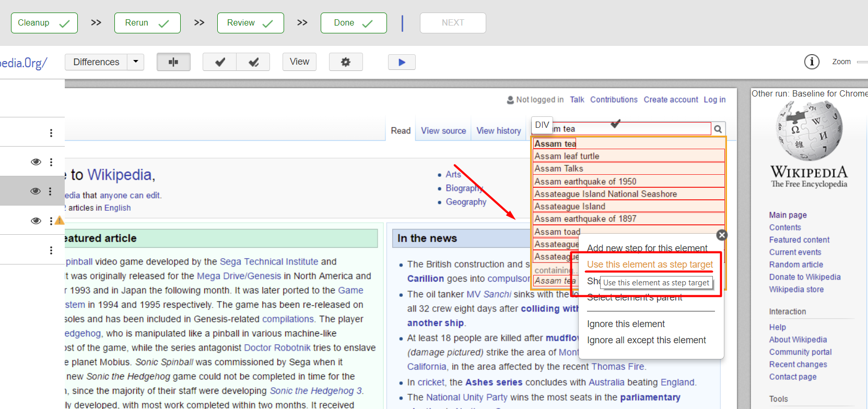Image resolution: width=868 pixels, height=409 pixels.
Task: Open the About Wikipedia link
Action: [x=798, y=340]
